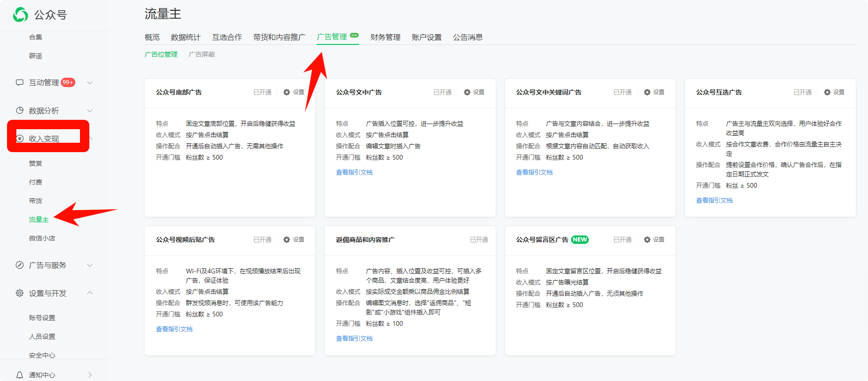
Task: Expand the 数据分析 chevron
Action: 90,110
